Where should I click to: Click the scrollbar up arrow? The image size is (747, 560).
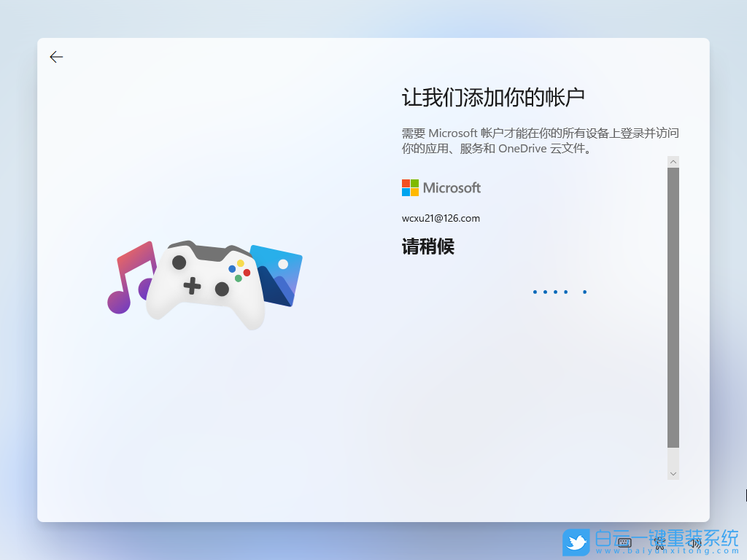coord(673,161)
